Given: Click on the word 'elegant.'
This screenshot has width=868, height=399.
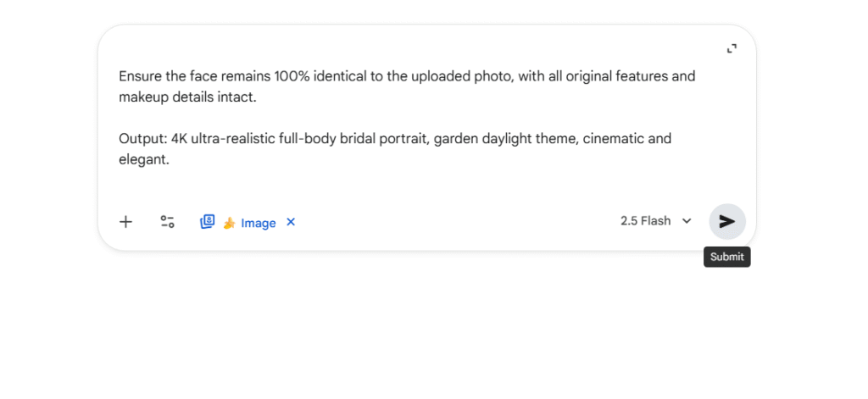Looking at the screenshot, I should (144, 159).
